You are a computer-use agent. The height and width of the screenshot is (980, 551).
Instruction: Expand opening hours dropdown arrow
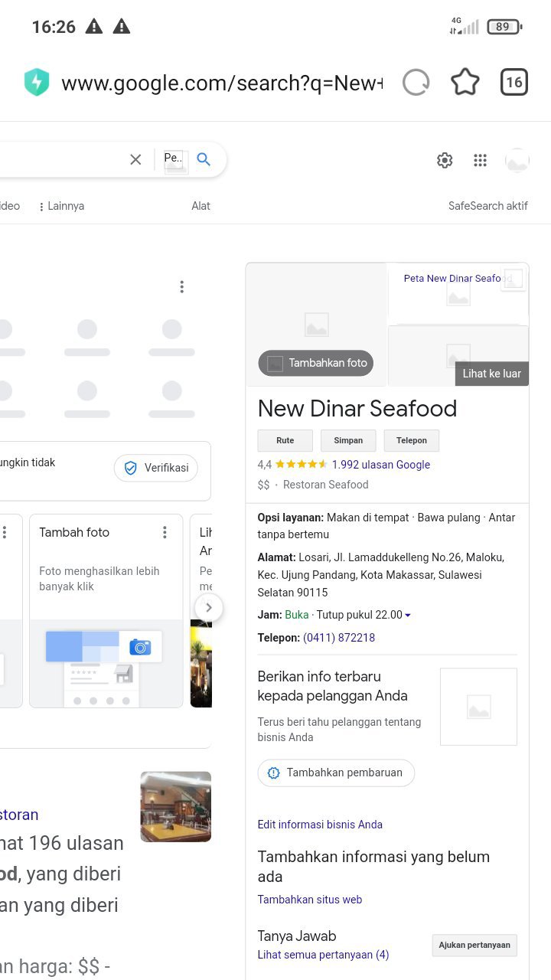click(408, 616)
